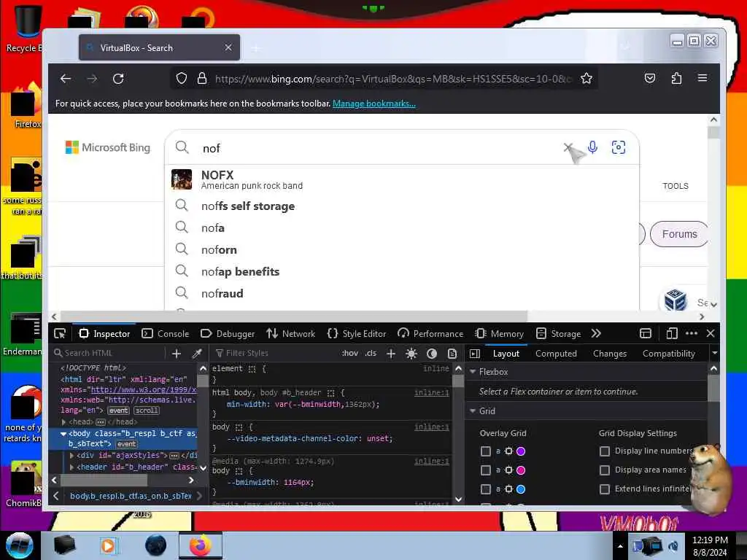The height and width of the screenshot is (560, 747).
Task: Toggle :hov pseudo-class panel
Action: coord(350,354)
